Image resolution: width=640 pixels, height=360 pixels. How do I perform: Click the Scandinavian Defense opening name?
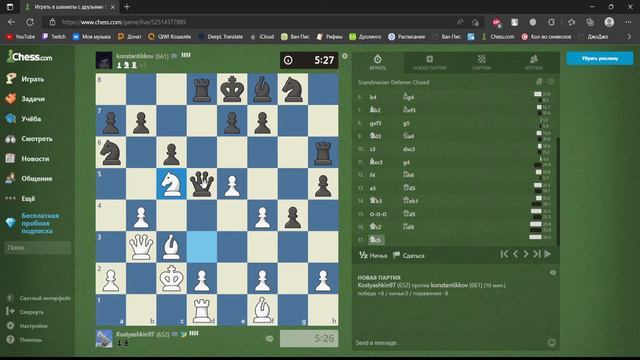[x=393, y=82]
